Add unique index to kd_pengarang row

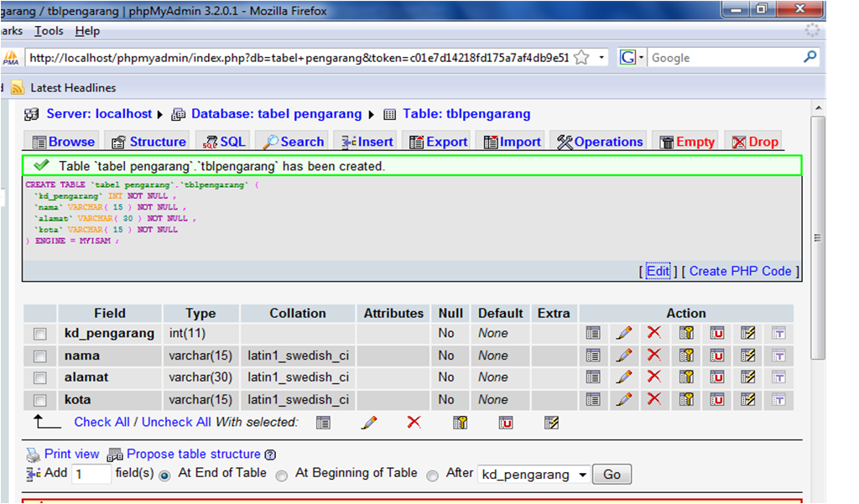716,333
